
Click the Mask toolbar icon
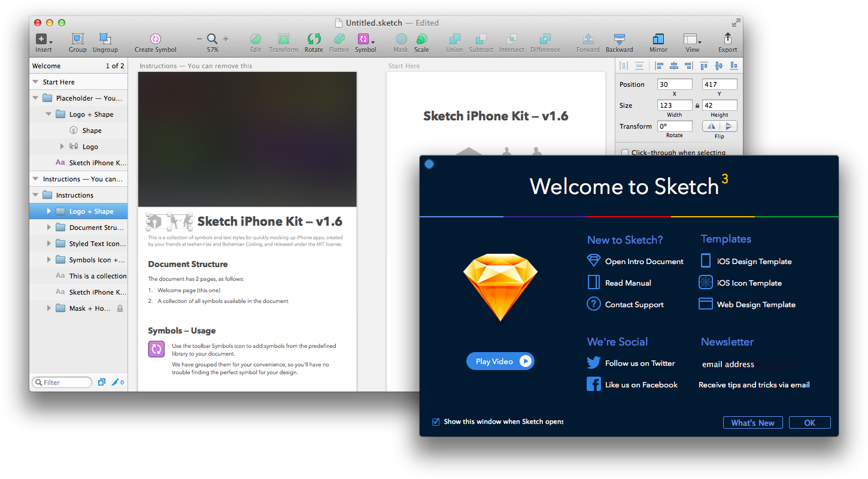[x=400, y=39]
